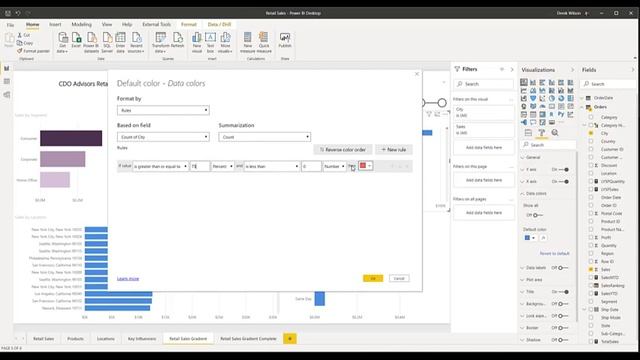Open the Analytics magnifier tab in Visualizations
Viewport: 640px width, 360px height.
555,133
